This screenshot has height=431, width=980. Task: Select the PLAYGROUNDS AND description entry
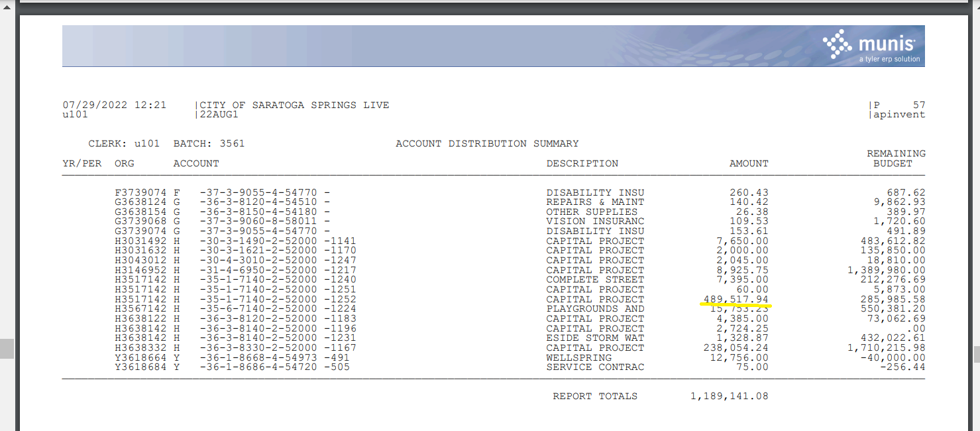pyautogui.click(x=595, y=309)
